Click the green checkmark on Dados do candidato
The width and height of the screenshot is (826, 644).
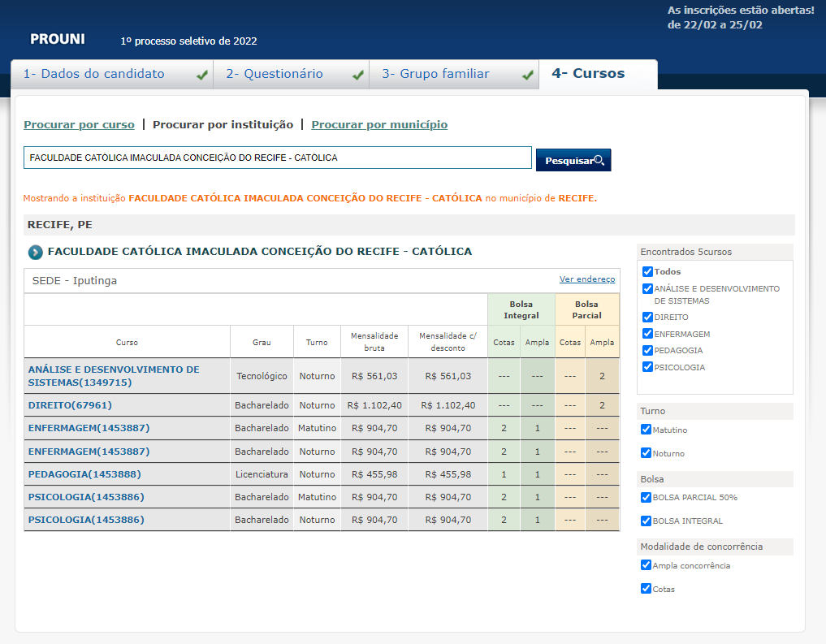tap(201, 76)
